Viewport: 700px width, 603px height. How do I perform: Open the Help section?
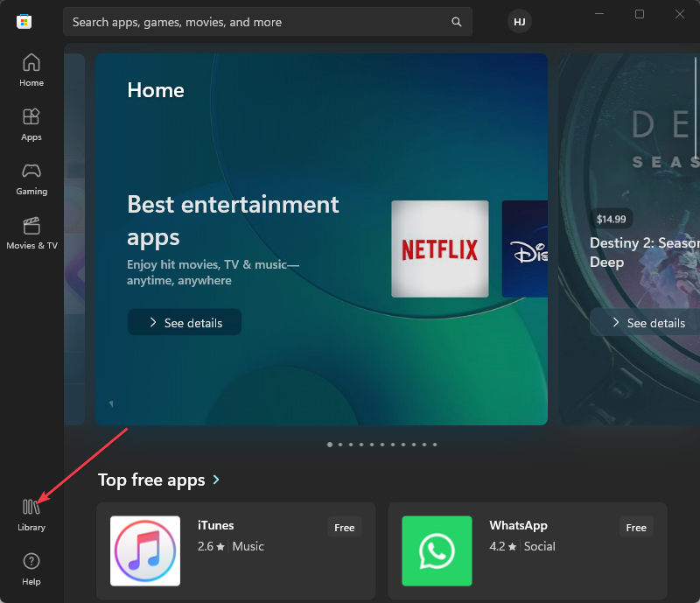(x=31, y=570)
